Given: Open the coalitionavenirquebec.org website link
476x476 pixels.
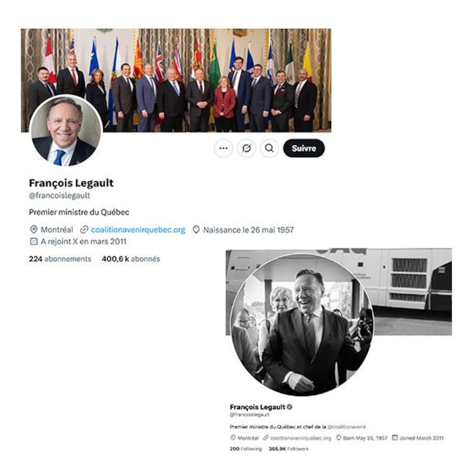Looking at the screenshot, I should [x=138, y=230].
